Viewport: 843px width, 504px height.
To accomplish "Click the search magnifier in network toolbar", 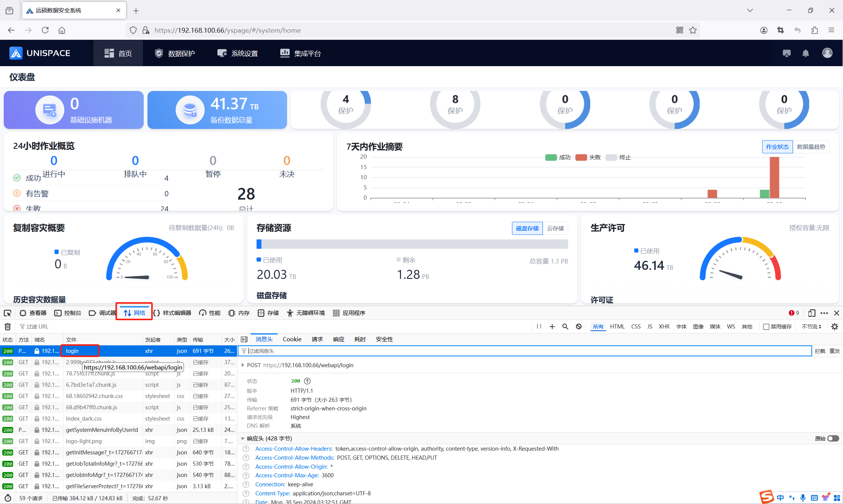I will (x=565, y=327).
